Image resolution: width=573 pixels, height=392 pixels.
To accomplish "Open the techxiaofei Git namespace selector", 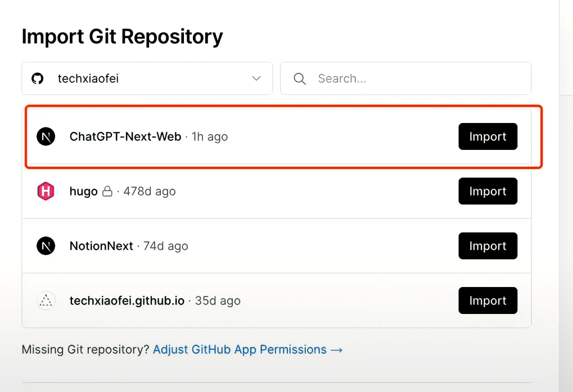I will coord(147,79).
